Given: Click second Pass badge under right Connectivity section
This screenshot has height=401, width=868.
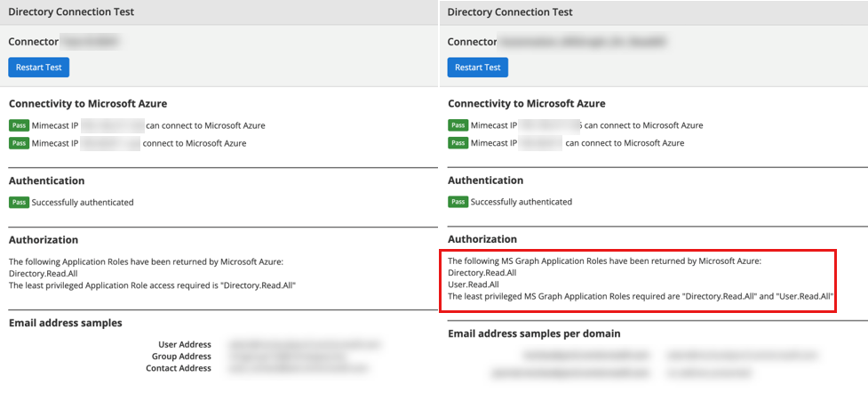Looking at the screenshot, I should click(458, 143).
